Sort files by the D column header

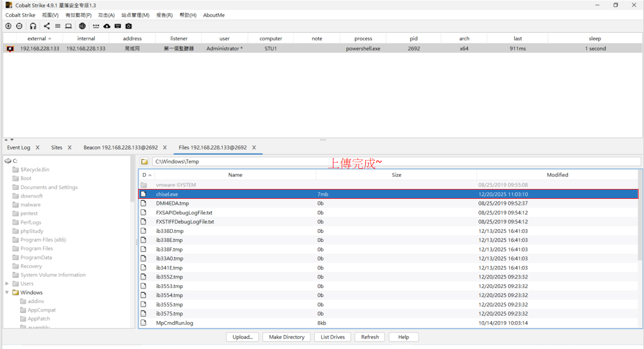point(146,175)
